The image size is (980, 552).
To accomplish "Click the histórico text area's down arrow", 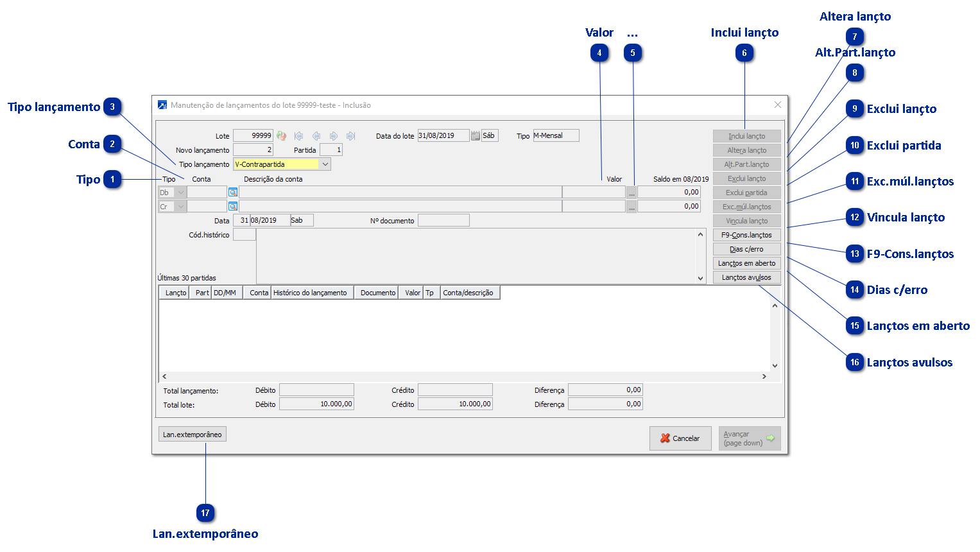I will click(x=700, y=278).
